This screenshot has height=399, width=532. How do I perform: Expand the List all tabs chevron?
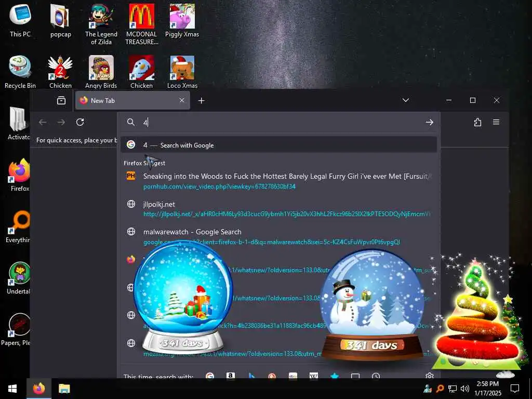405,100
